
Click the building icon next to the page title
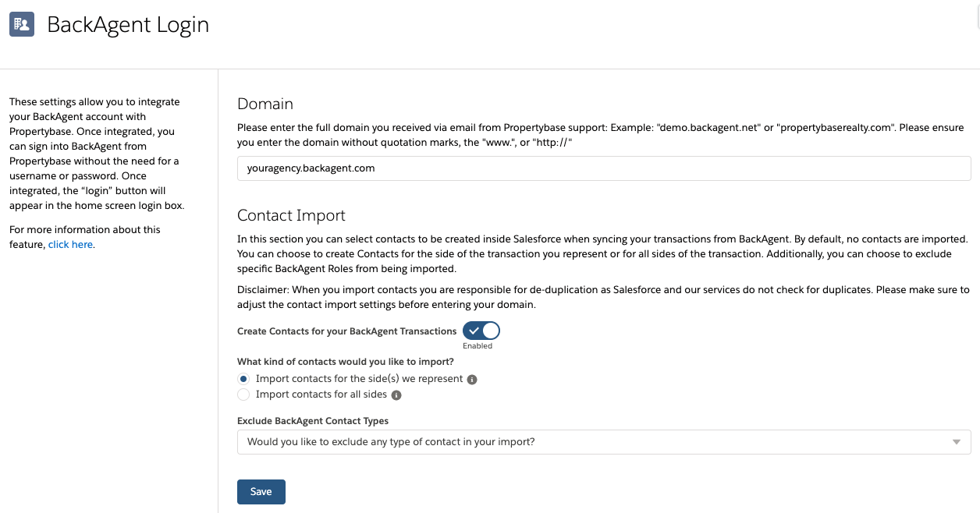click(21, 24)
